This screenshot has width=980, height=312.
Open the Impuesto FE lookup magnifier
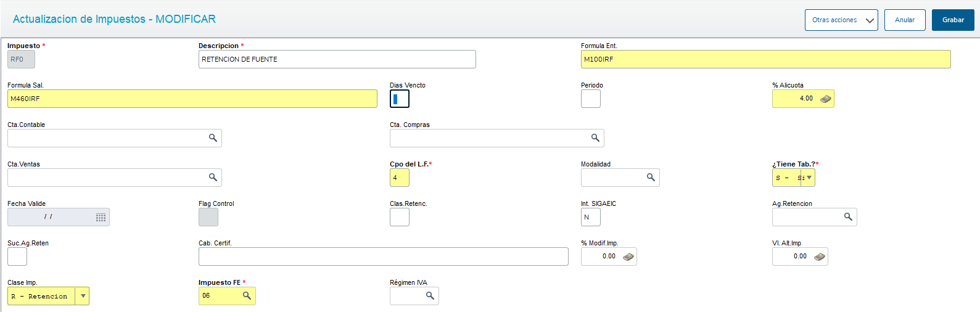[x=247, y=296]
